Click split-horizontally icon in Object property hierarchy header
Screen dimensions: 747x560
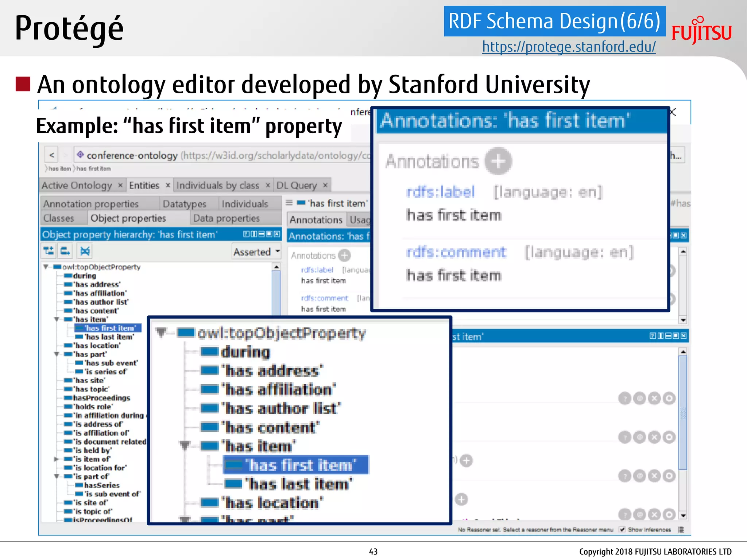pyautogui.click(x=262, y=234)
